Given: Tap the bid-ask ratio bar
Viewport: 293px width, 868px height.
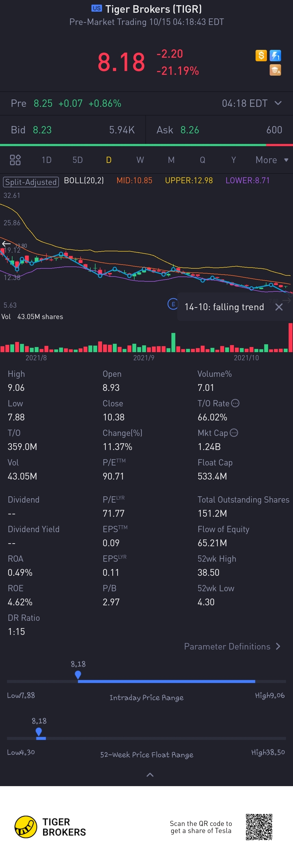Looking at the screenshot, I should 146,145.
